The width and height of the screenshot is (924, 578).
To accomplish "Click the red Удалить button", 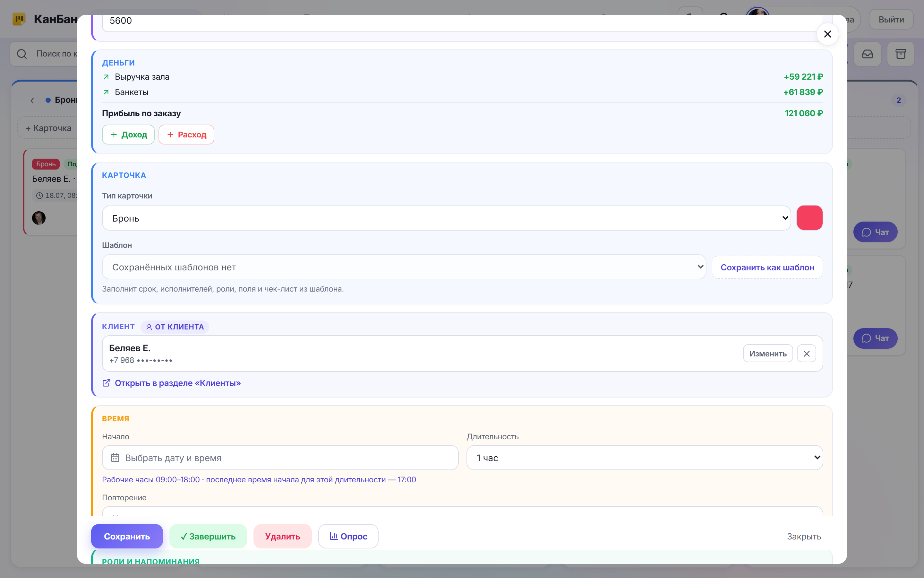I will [283, 536].
